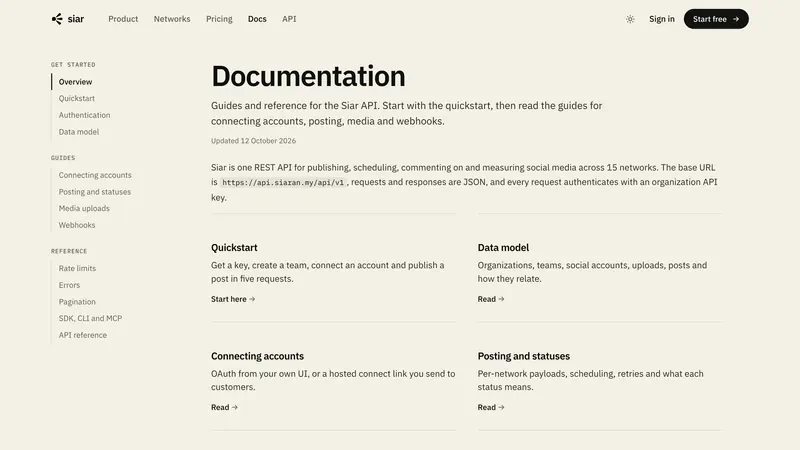Open SDK, CLI and MCP page

tap(90, 318)
